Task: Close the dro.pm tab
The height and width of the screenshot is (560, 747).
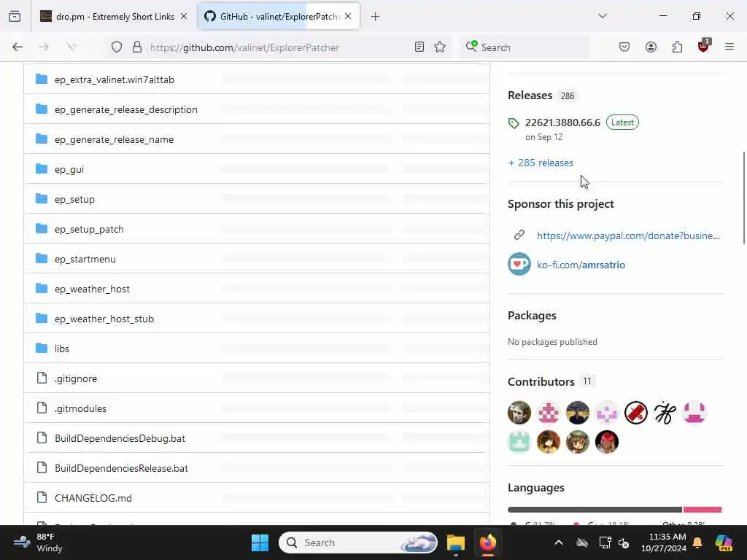Action: tap(184, 17)
